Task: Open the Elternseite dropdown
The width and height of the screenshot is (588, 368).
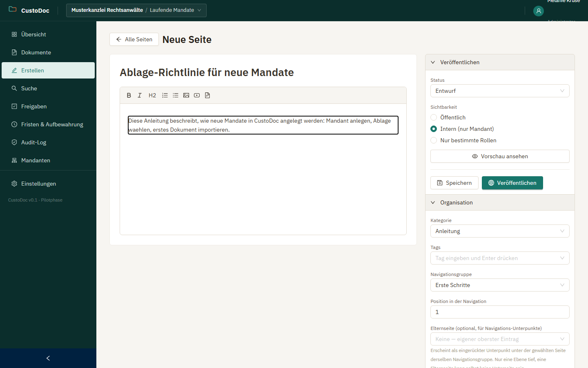Action: pyautogui.click(x=500, y=339)
